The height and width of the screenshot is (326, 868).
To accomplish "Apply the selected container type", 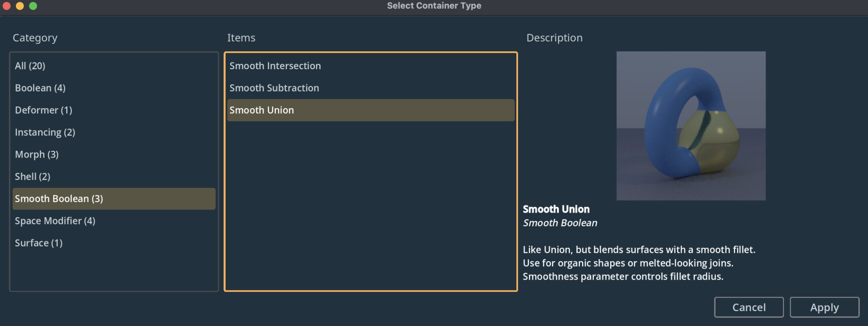I will point(824,307).
